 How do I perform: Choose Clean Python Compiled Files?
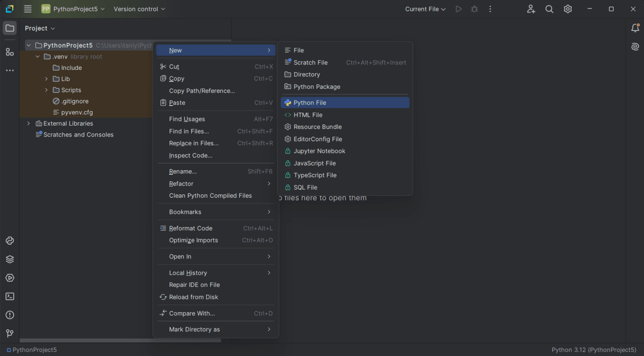(210, 196)
